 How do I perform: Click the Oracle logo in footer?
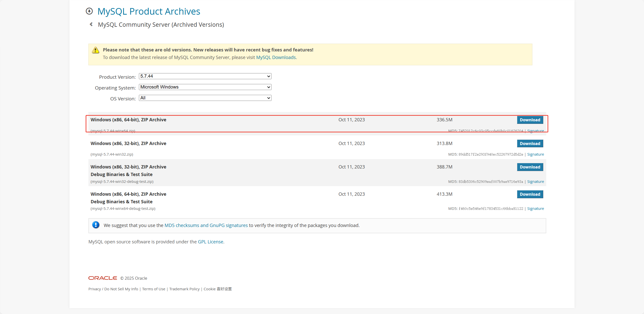[103, 278]
